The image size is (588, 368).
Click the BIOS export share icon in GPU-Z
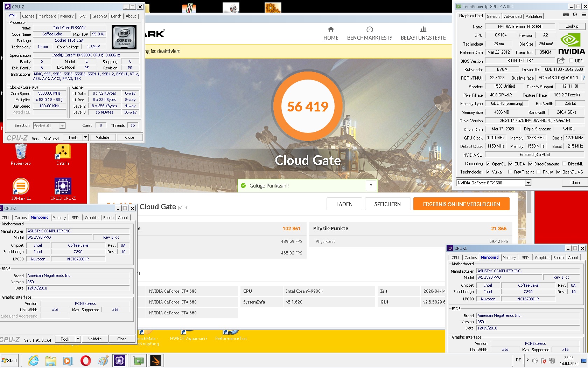click(561, 61)
